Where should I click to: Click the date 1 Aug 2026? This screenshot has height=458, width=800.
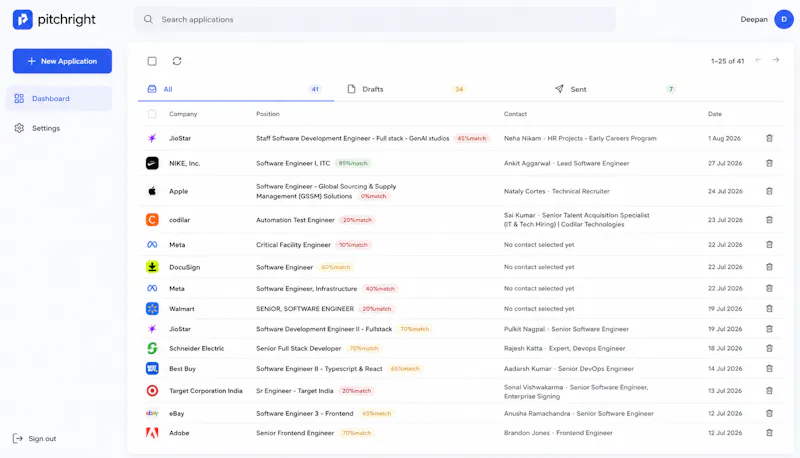tap(724, 138)
